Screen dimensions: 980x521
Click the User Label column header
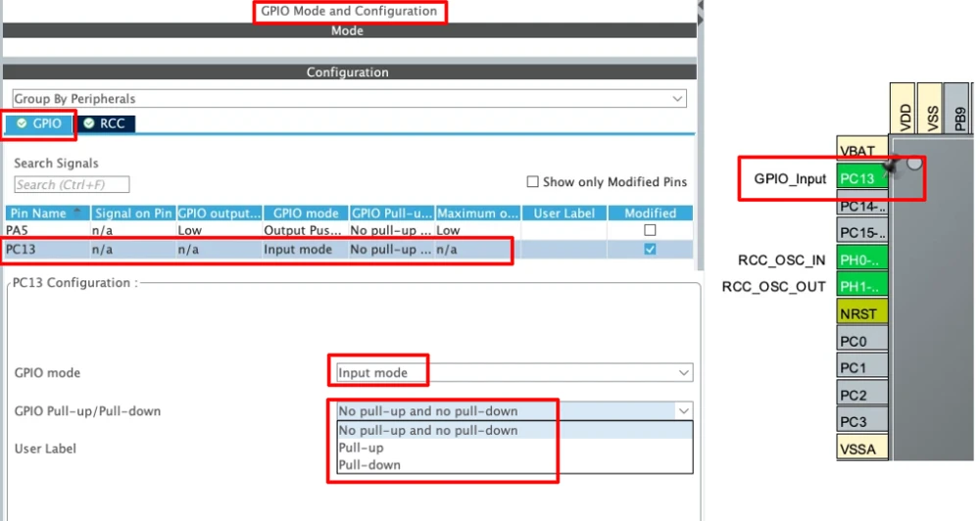click(x=564, y=213)
